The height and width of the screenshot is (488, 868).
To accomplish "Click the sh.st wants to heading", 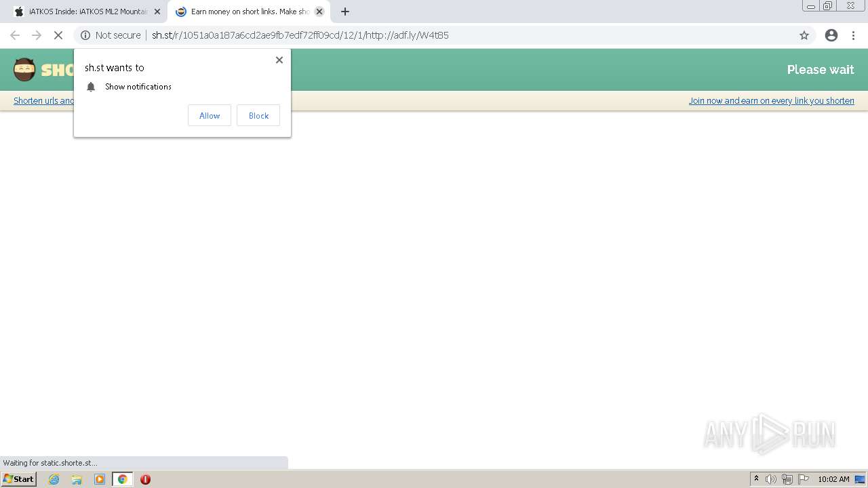I will click(115, 68).
